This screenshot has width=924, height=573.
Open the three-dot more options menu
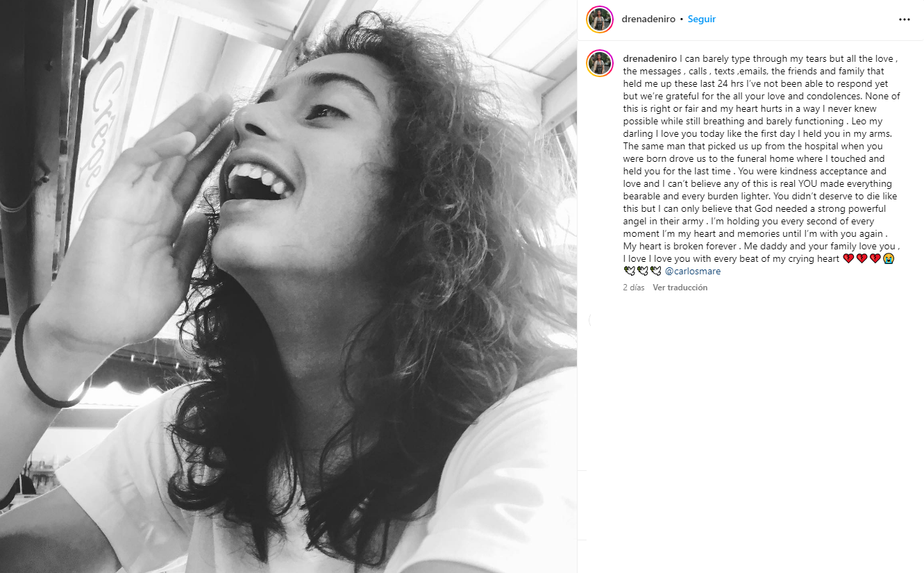(x=904, y=19)
